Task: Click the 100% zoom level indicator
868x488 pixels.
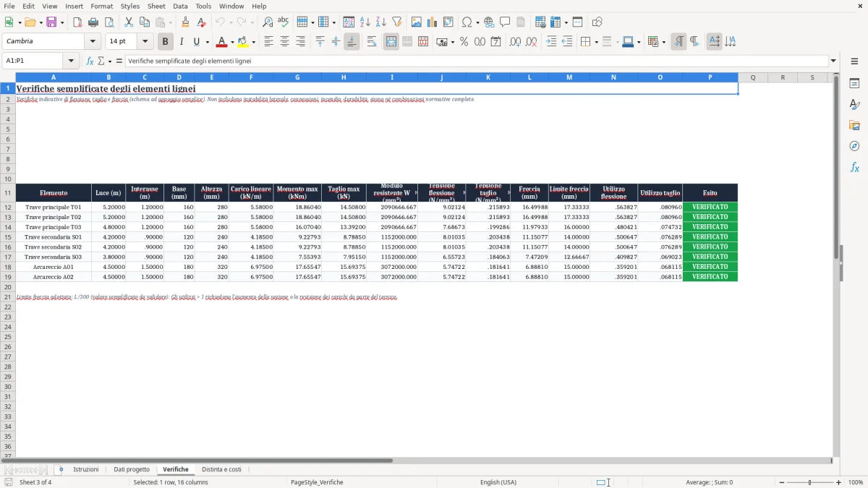Action: coord(855,482)
